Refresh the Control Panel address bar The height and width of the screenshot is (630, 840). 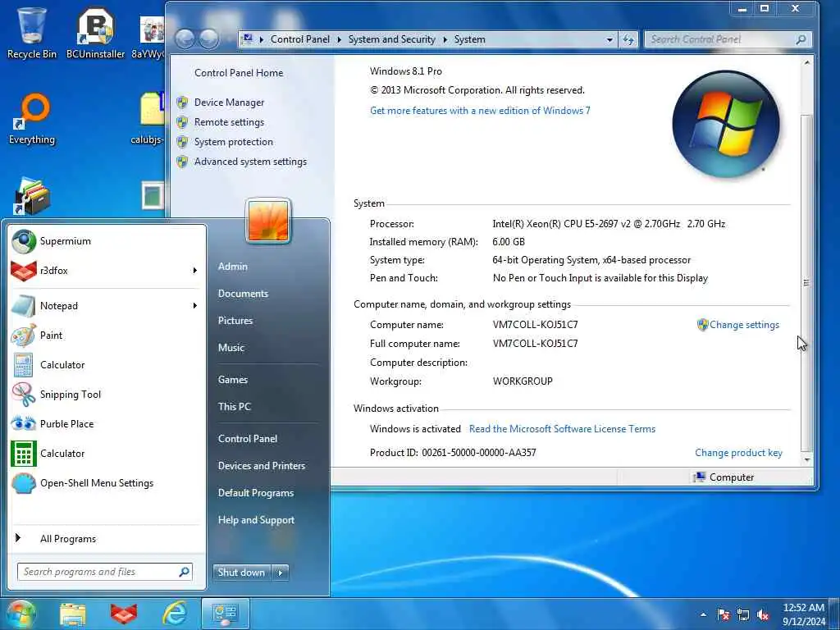(628, 39)
